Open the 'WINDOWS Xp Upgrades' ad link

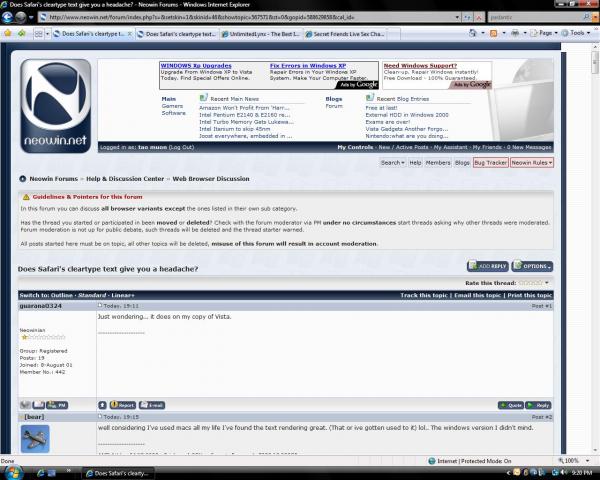tap(196, 66)
